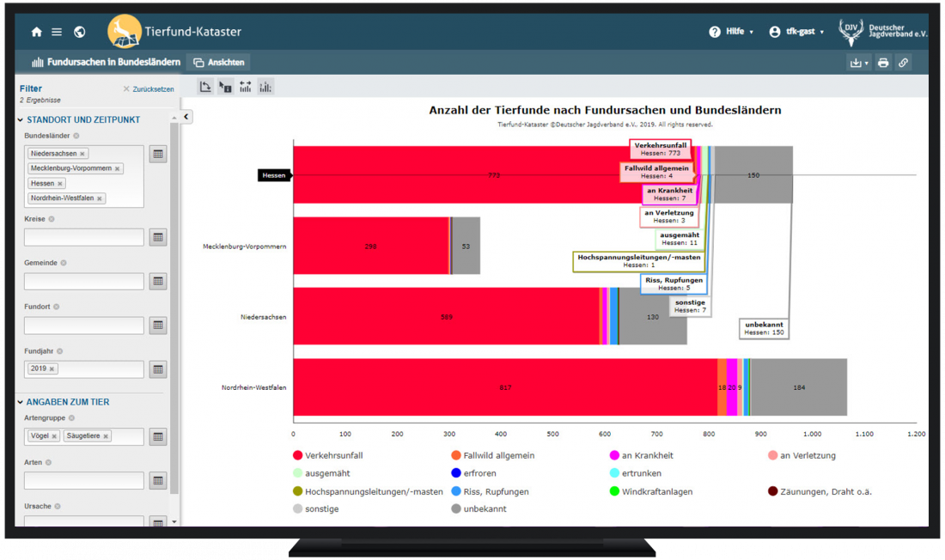The width and height of the screenshot is (945, 560).
Task: Select the rotate chart axes tool
Action: coord(204,86)
